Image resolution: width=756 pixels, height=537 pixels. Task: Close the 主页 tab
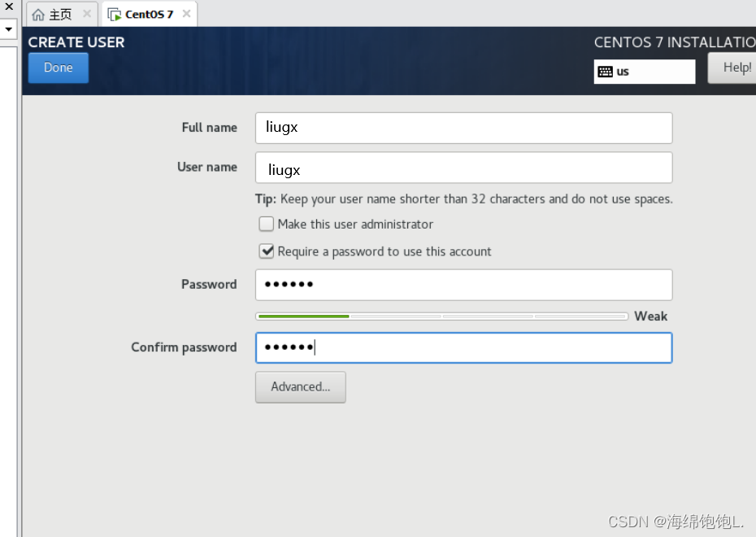pos(87,14)
